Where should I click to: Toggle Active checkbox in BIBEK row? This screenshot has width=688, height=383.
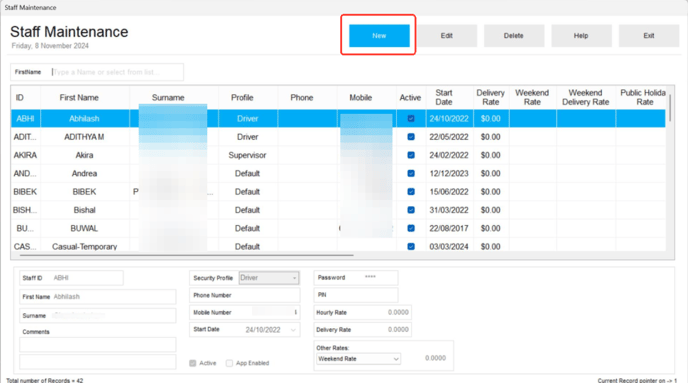[x=411, y=192]
